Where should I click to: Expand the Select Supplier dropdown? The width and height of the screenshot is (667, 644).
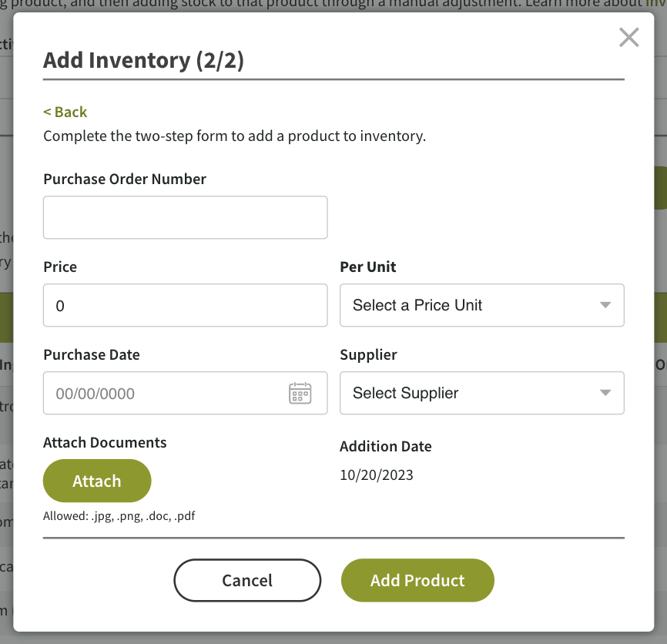pyautogui.click(x=482, y=393)
